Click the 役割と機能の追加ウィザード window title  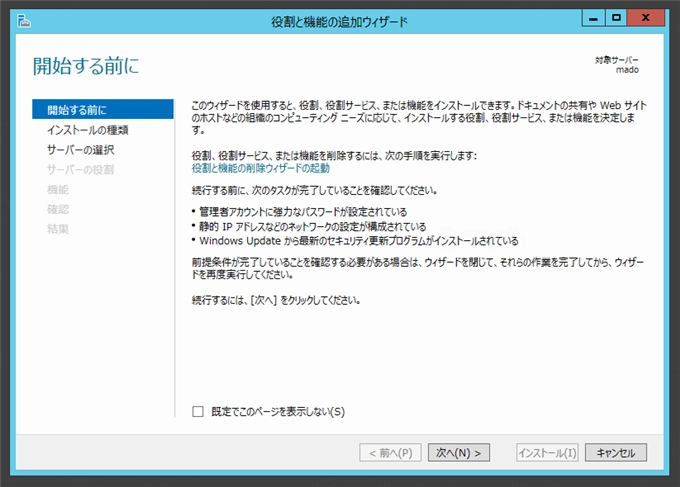click(x=339, y=22)
